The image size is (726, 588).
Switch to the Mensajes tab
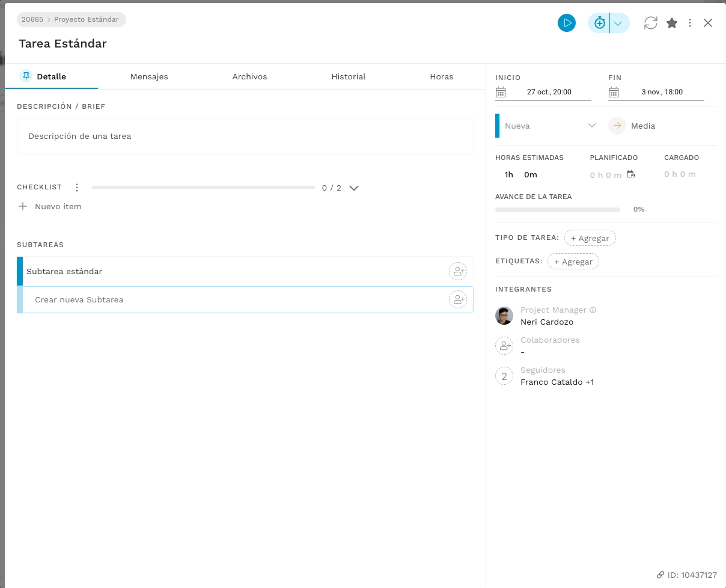coord(149,76)
